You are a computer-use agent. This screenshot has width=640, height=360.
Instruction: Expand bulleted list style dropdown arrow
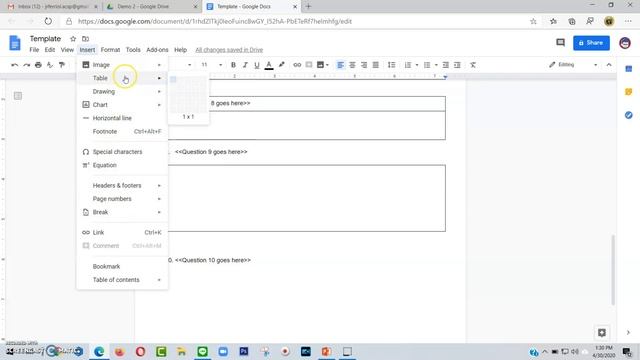pyautogui.click(x=436, y=65)
